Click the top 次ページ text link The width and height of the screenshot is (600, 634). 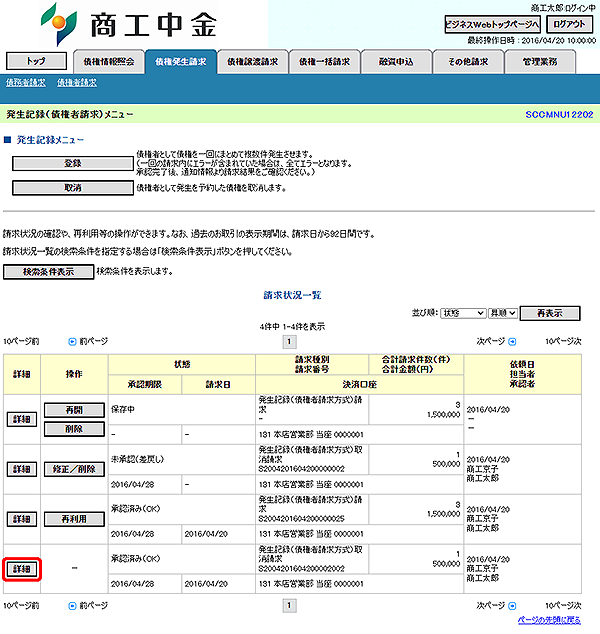[491, 342]
